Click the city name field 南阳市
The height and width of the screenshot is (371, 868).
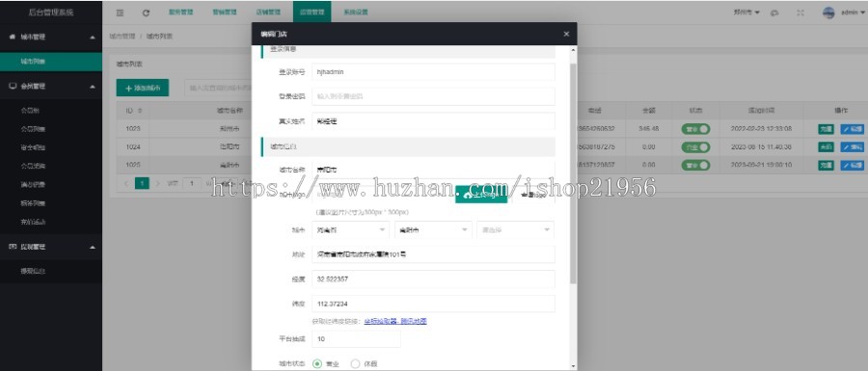[x=433, y=170]
